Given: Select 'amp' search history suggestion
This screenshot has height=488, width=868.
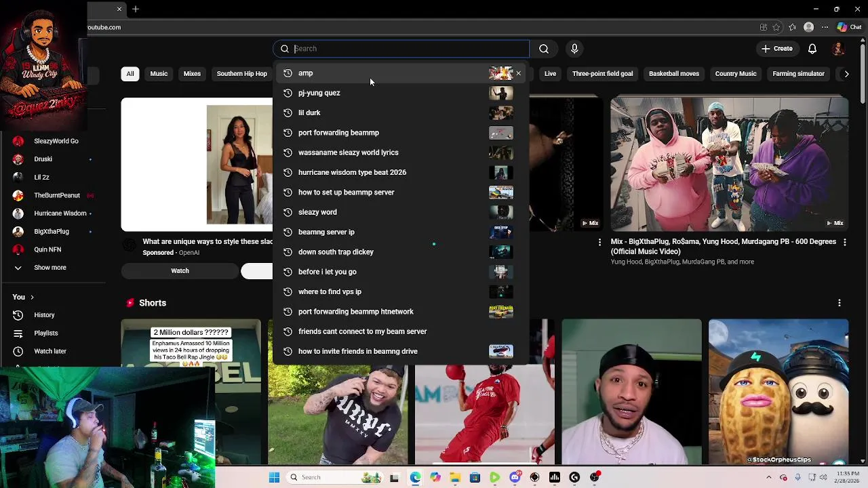Looking at the screenshot, I should [401, 73].
